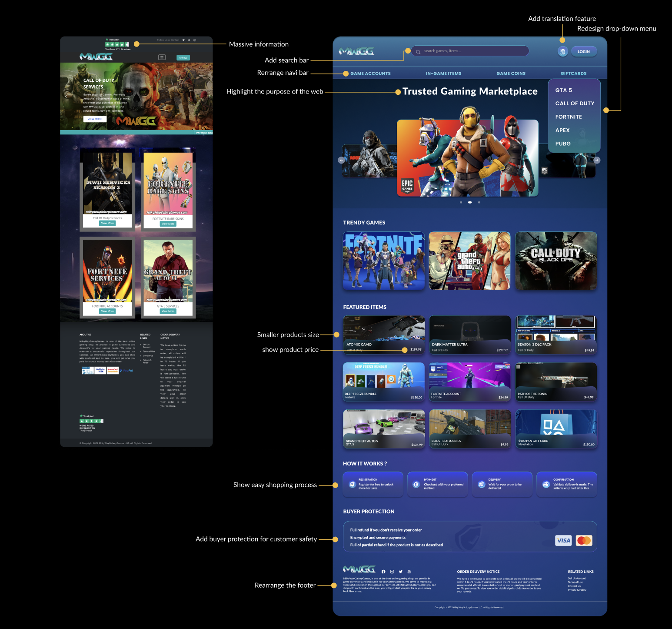Open the FORTNITE ACCOUNT featured item
The image size is (672, 629).
coord(470,381)
